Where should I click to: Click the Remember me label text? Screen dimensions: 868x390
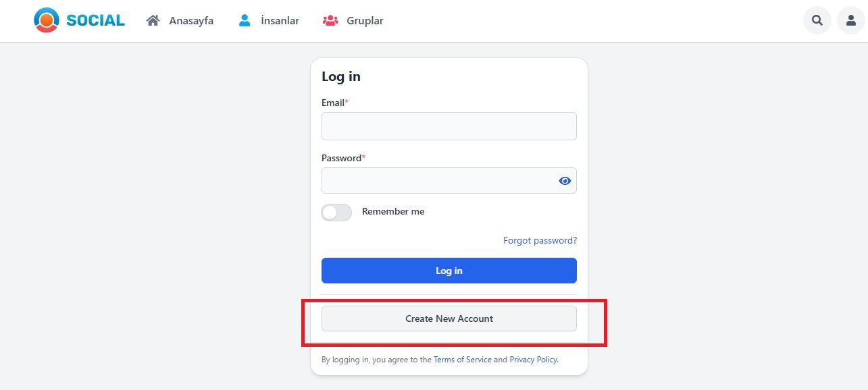click(x=393, y=211)
